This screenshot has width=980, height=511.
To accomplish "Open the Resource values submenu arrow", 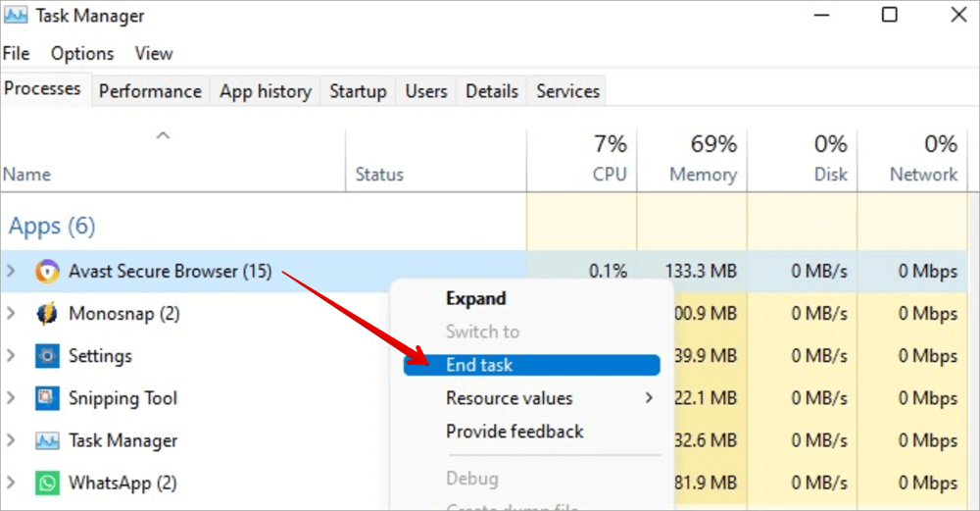I will (x=648, y=398).
